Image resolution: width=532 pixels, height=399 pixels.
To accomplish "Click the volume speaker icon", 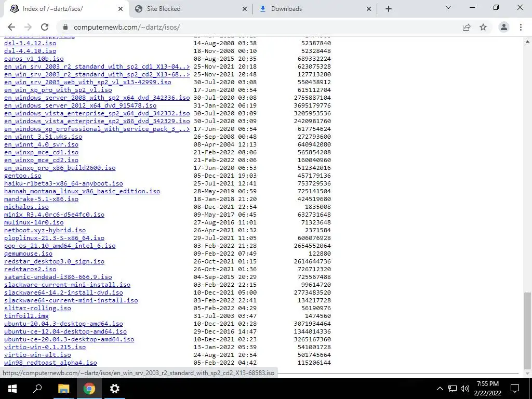I will click(465, 389).
